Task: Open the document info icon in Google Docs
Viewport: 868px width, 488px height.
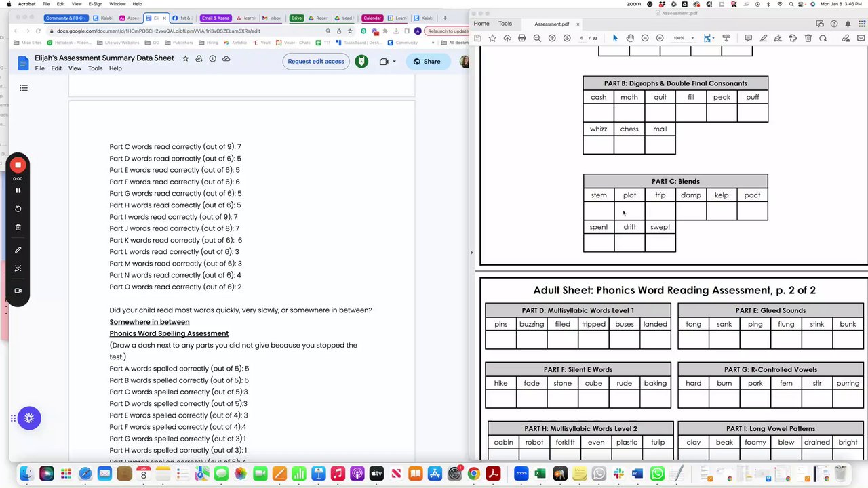Action: tap(212, 58)
